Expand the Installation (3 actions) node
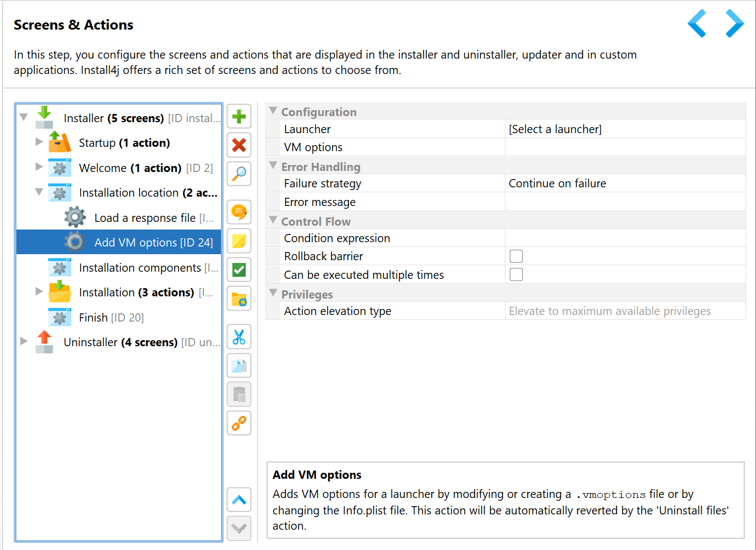756x550 pixels. 39,291
